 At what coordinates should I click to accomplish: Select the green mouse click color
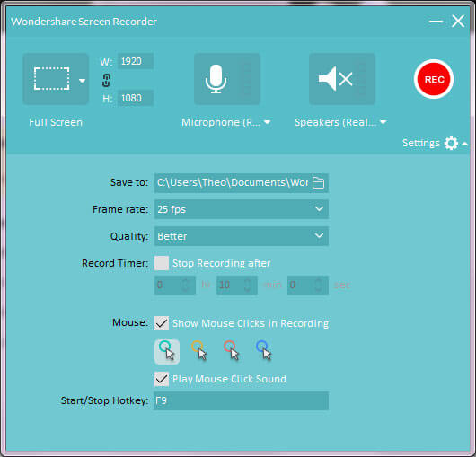[x=167, y=351]
